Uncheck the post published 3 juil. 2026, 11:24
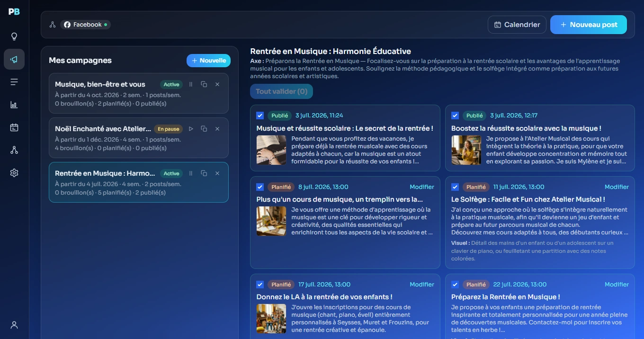644x339 pixels. pos(260,116)
